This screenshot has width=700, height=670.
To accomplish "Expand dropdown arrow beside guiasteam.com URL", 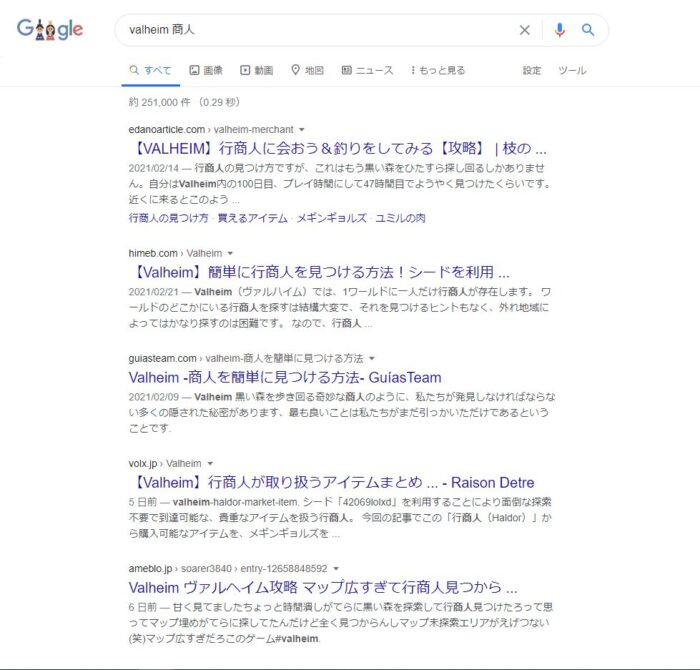I will 372,358.
